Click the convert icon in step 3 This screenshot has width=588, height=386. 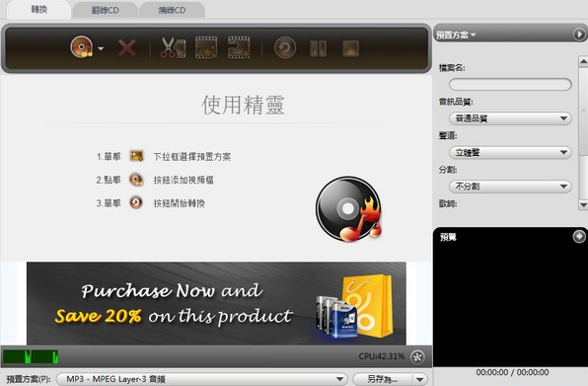coord(136,202)
